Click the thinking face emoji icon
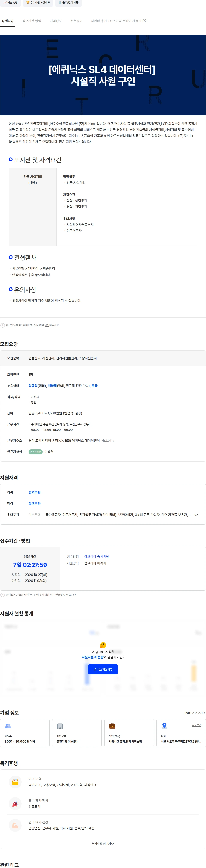 (103, 645)
